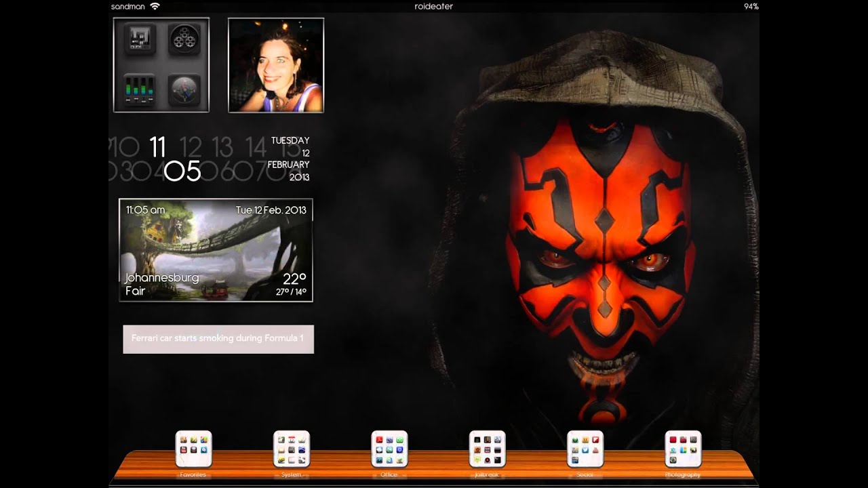Open the Johannesburg weather widget image
Screen dimensions: 868x488
pos(216,250)
